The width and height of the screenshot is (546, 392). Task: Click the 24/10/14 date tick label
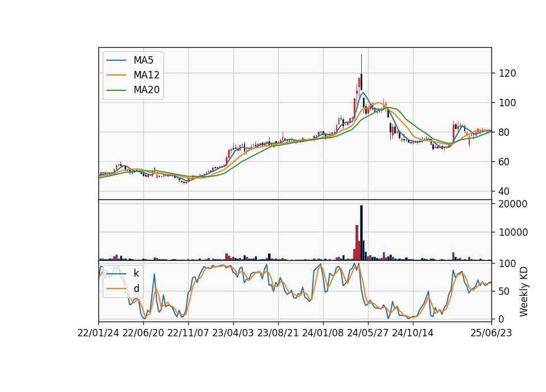tap(413, 333)
